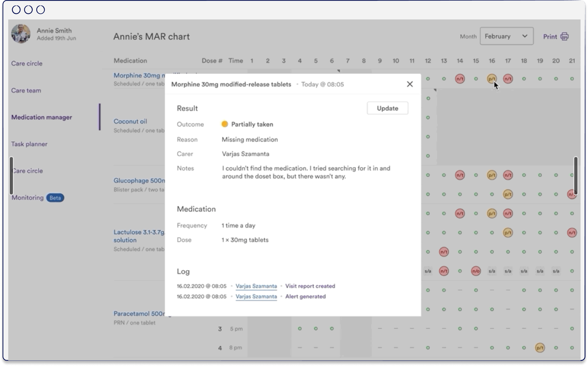Image resolution: width=588 pixels, height=366 pixels.
Task: Click 8 pm row green marker on day 12
Action: [428, 348]
